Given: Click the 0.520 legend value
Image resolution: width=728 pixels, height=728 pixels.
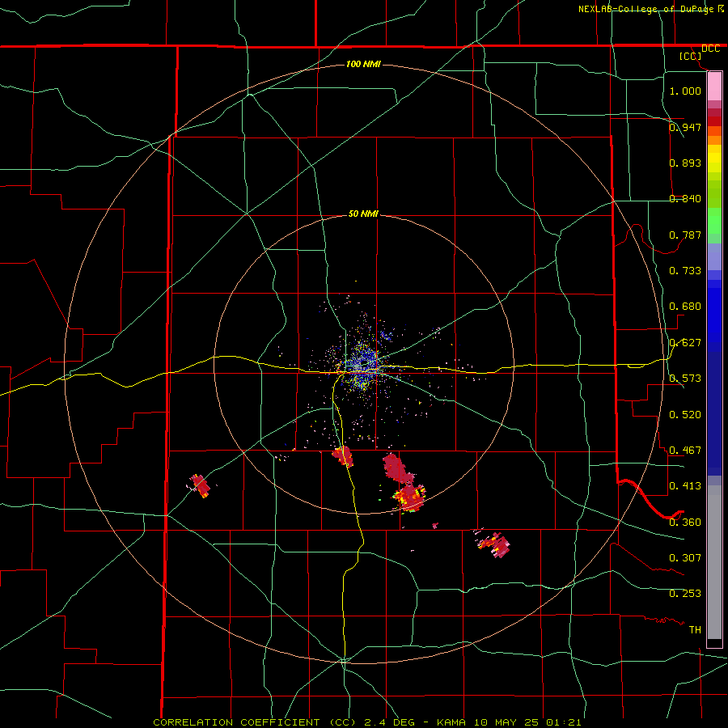Looking at the screenshot, I should 685,415.
